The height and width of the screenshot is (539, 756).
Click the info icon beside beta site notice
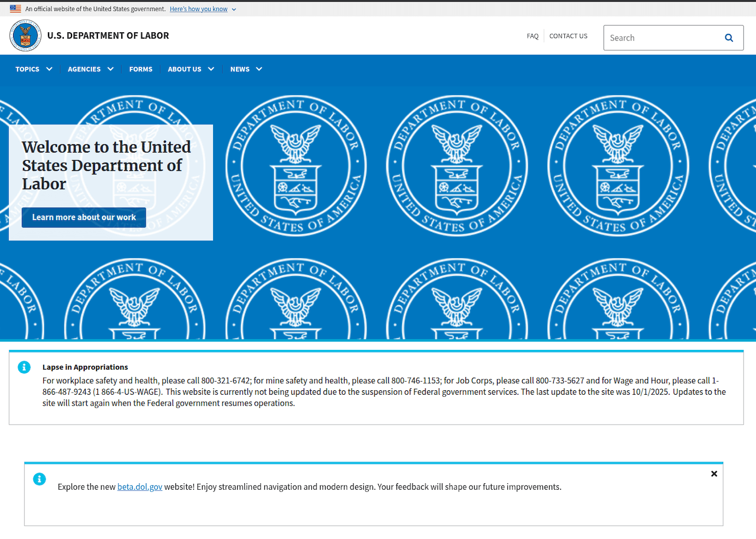pos(39,479)
